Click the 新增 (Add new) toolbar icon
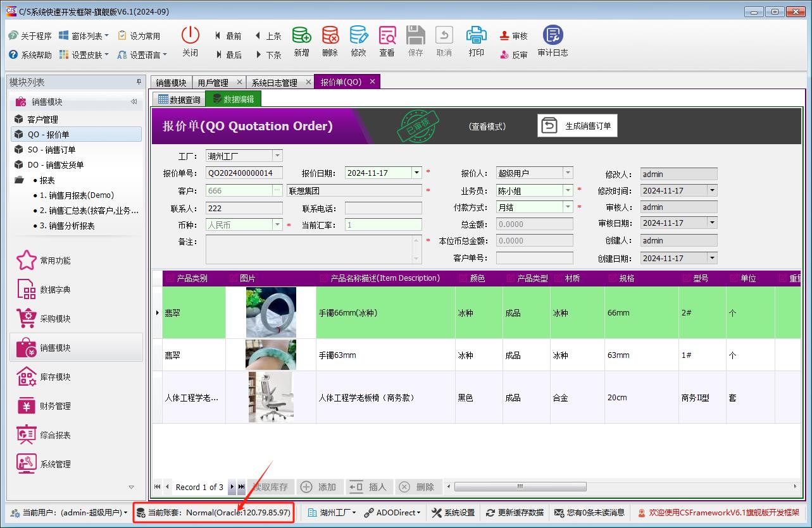This screenshot has width=812, height=528. tap(301, 35)
